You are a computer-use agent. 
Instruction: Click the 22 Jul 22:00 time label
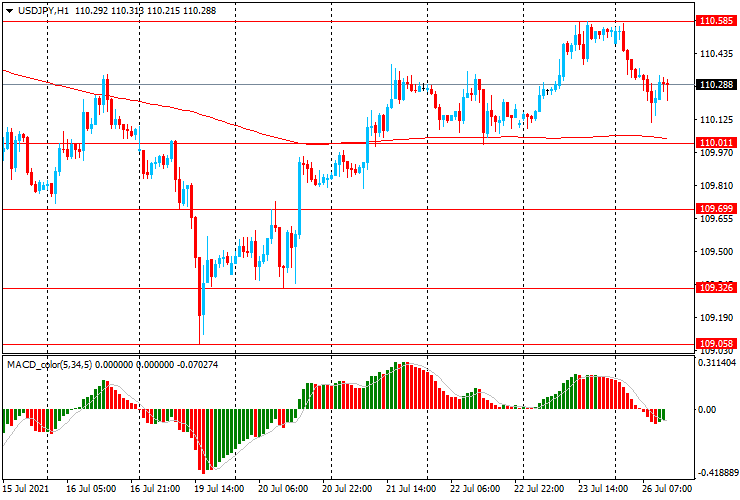[x=539, y=488]
